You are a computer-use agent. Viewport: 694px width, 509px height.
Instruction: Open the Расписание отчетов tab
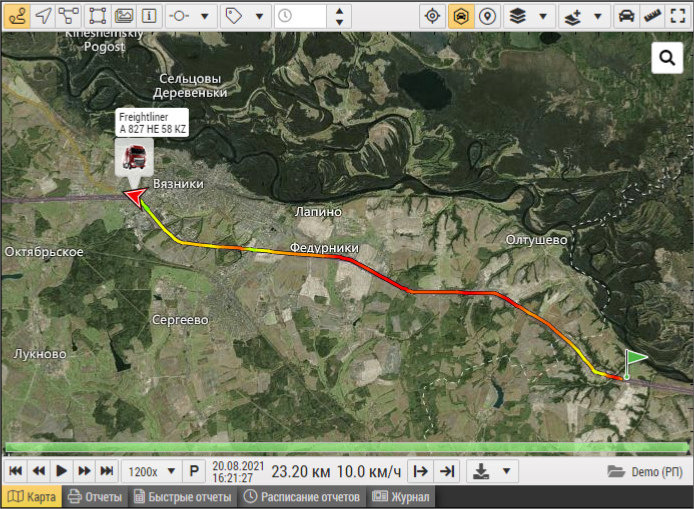click(x=302, y=497)
